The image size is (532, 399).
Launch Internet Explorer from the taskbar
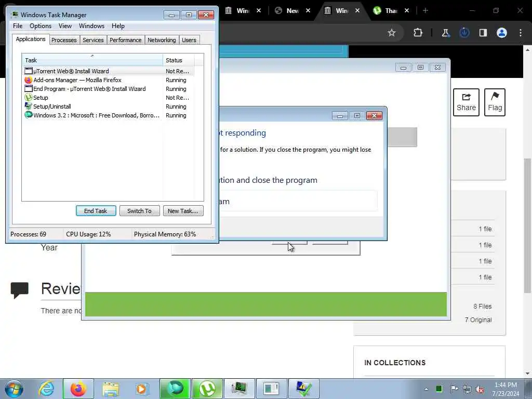[46, 389]
